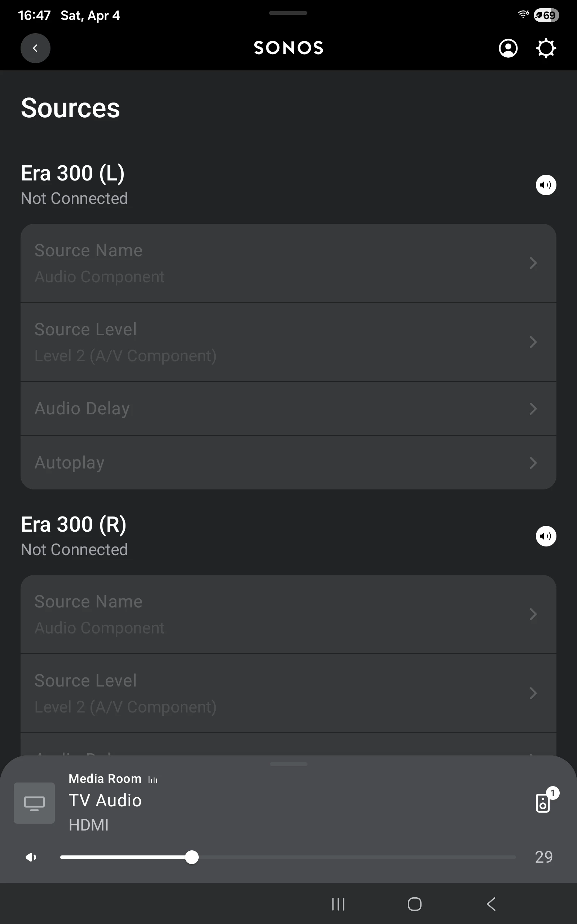Open Source Name for Era 300 (R)
This screenshot has width=577, height=924.
point(288,614)
